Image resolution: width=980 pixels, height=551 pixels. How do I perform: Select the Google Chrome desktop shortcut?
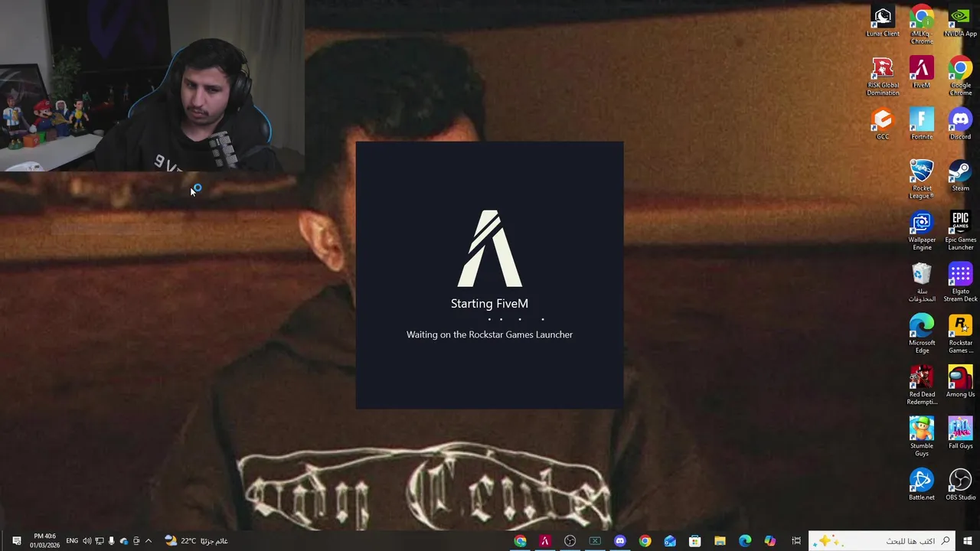[x=960, y=77]
